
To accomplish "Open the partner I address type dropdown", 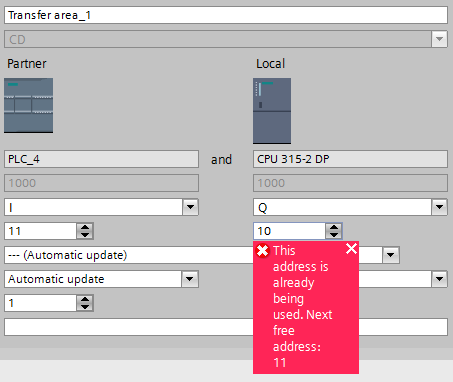I will tap(190, 207).
